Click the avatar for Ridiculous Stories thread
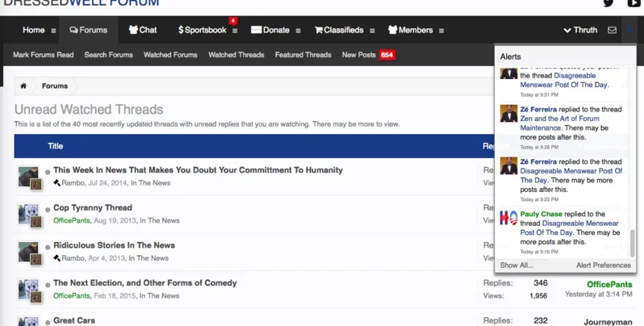This screenshot has width=644, height=326. tap(29, 252)
